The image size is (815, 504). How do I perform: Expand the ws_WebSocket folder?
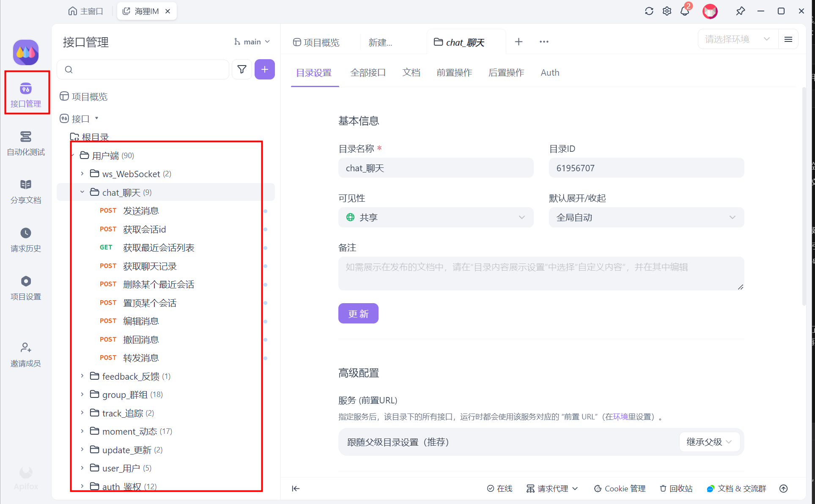pyautogui.click(x=82, y=174)
